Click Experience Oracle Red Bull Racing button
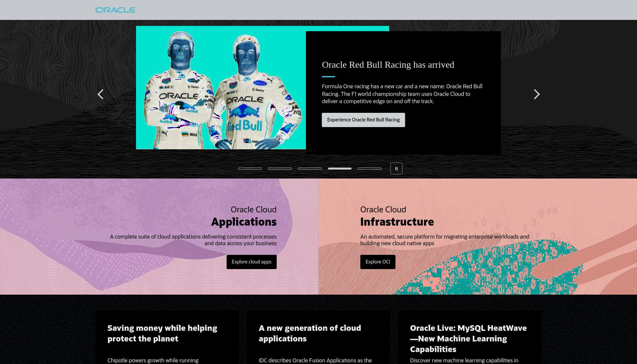Viewport: 637px width, 364px height. (363, 120)
